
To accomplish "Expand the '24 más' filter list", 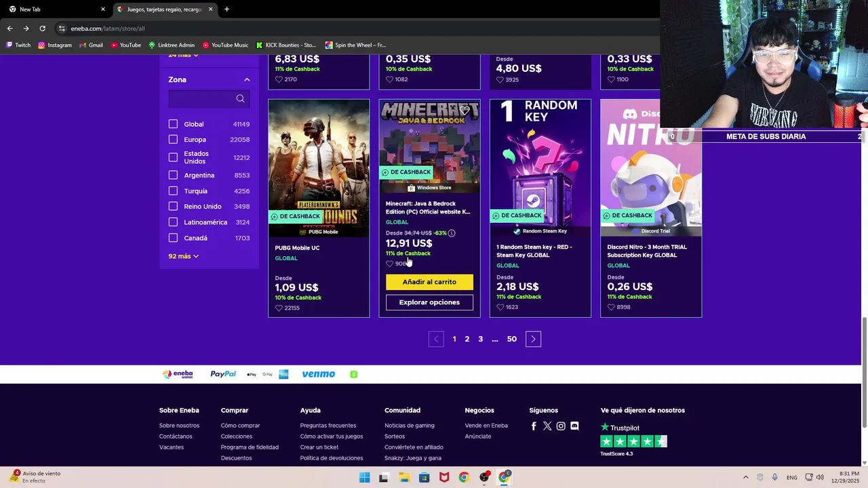I will [183, 55].
